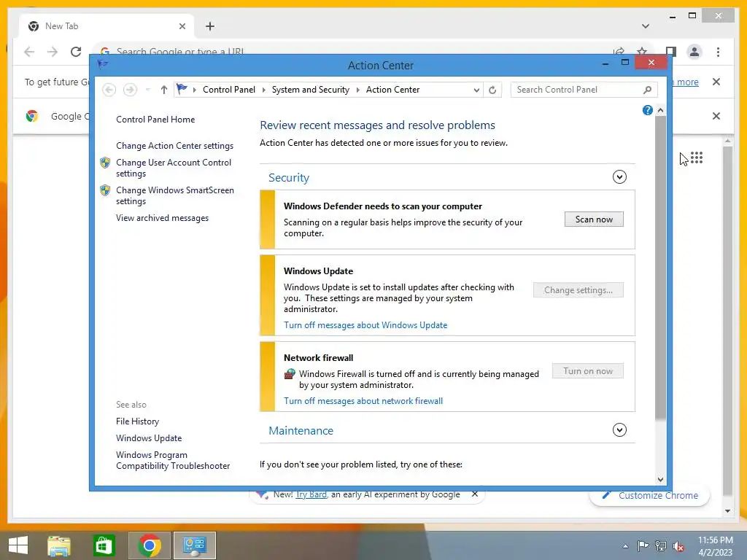The image size is (747, 560).
Task: Click the network icon in system tray
Action: point(661,546)
